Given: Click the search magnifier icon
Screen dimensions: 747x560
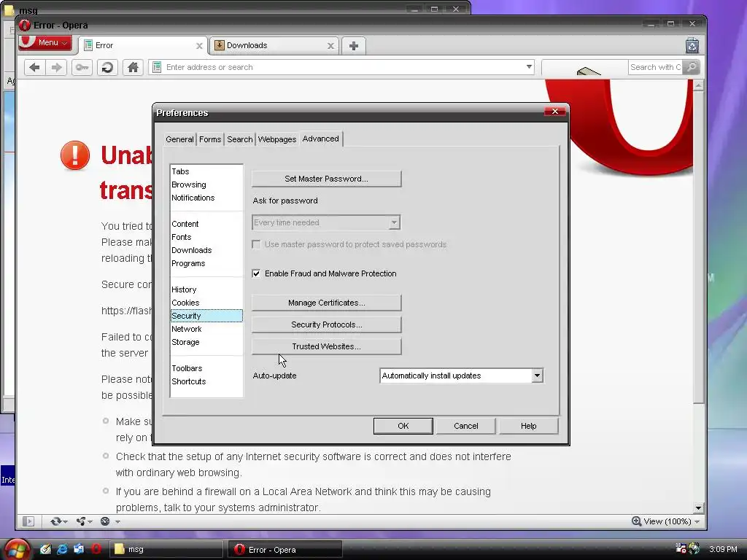Looking at the screenshot, I should coord(692,67).
